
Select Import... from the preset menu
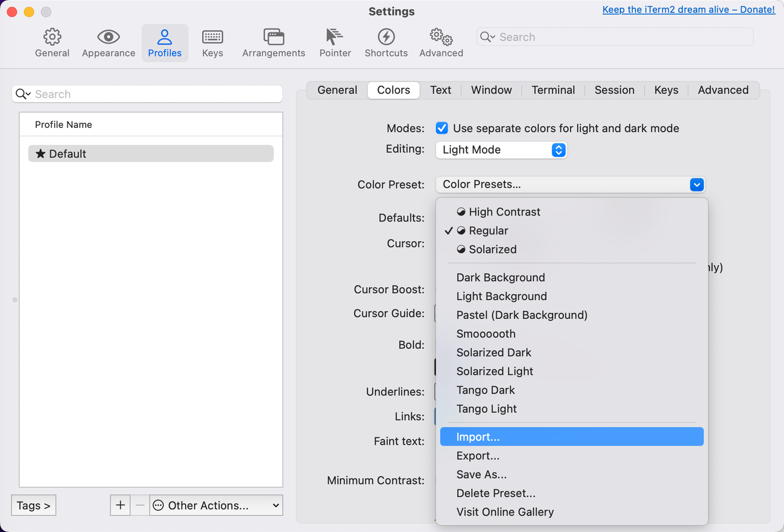click(478, 437)
